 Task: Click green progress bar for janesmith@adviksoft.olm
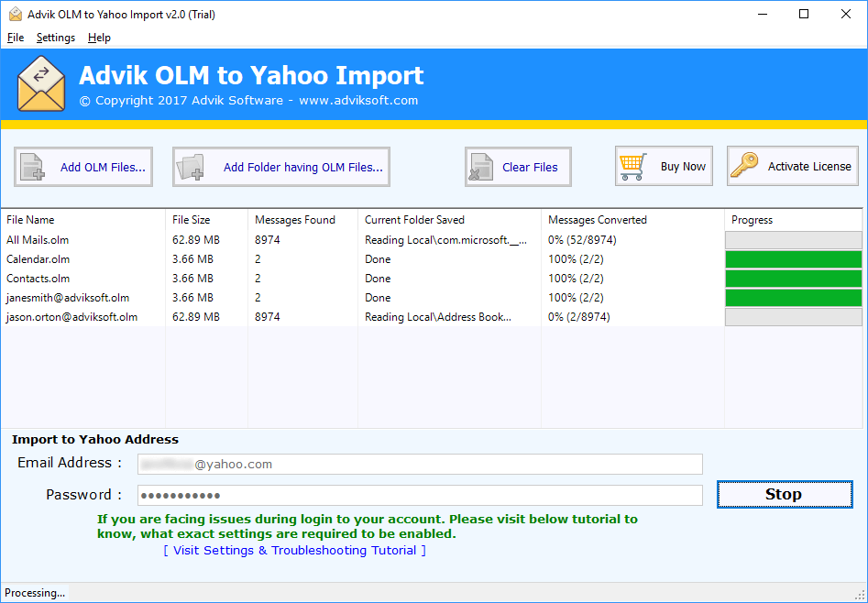pos(793,298)
